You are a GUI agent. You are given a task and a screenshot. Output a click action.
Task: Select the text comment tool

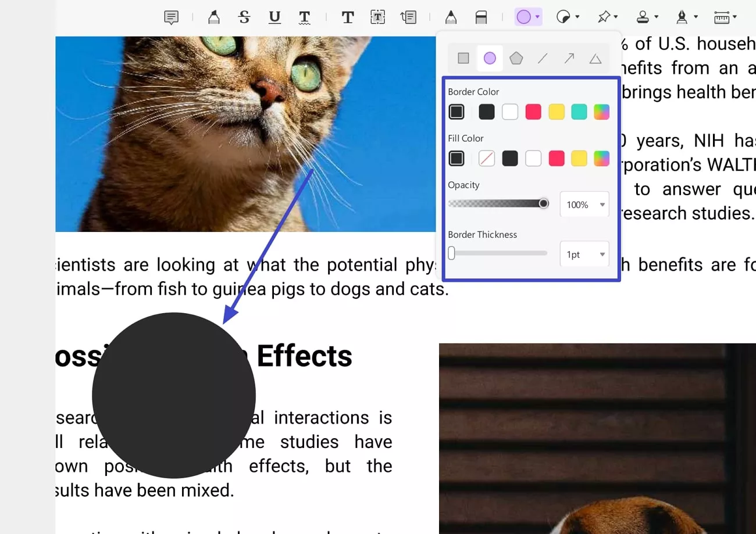pos(348,17)
